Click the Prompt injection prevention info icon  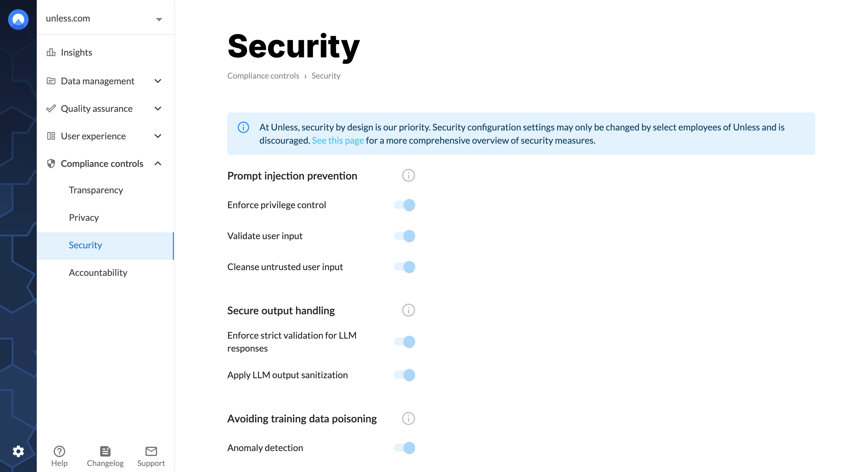[409, 175]
